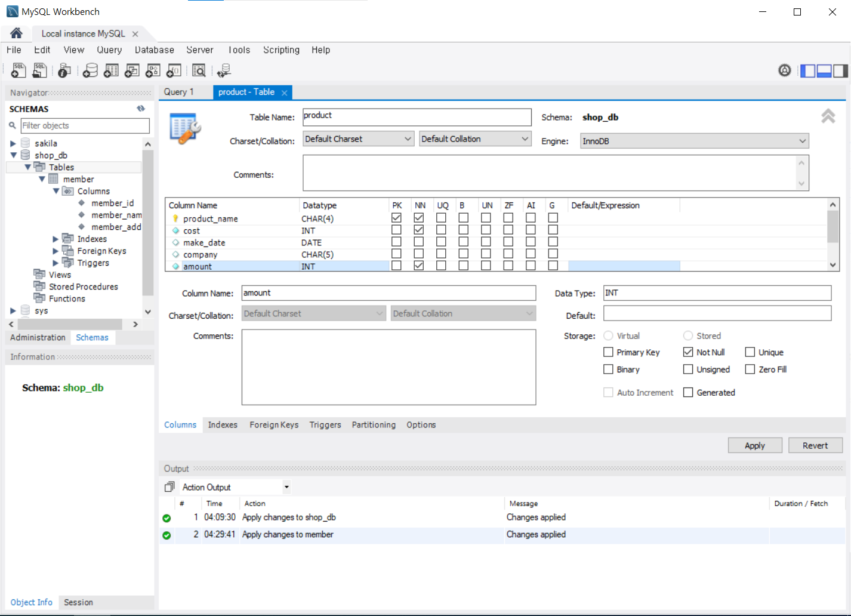
Task: Open the Database menu
Action: coord(155,50)
